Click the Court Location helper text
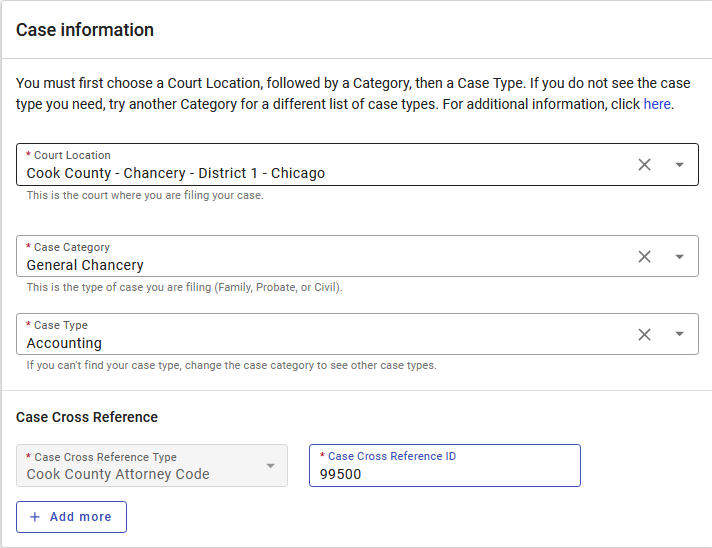Screen dimensions: 712x548 pyautogui.click(x=145, y=196)
